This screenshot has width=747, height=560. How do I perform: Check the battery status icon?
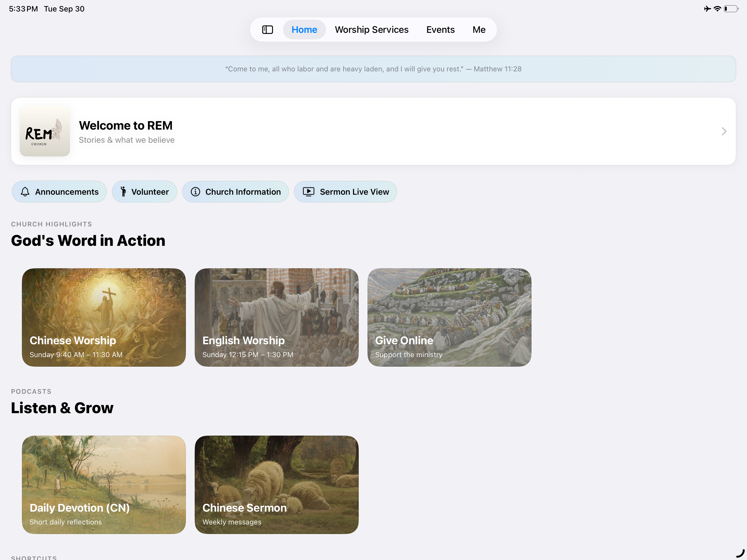click(x=731, y=9)
